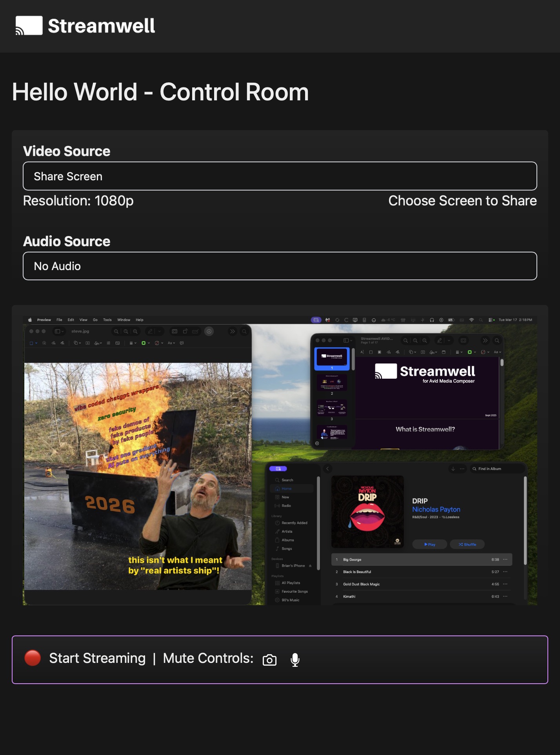Open the Aa text style dropdown in steve.jpg window
Screen dimensions: 560x755
(x=171, y=343)
